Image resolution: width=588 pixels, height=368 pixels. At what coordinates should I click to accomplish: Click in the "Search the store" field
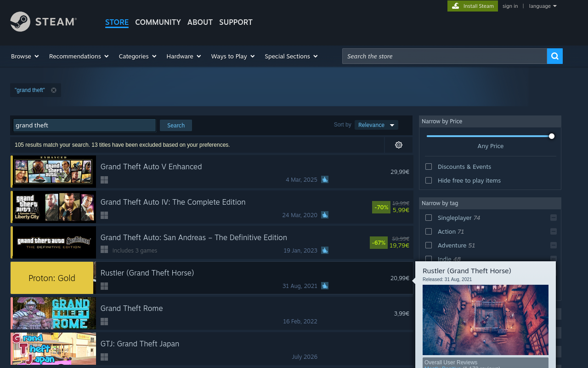(445, 56)
